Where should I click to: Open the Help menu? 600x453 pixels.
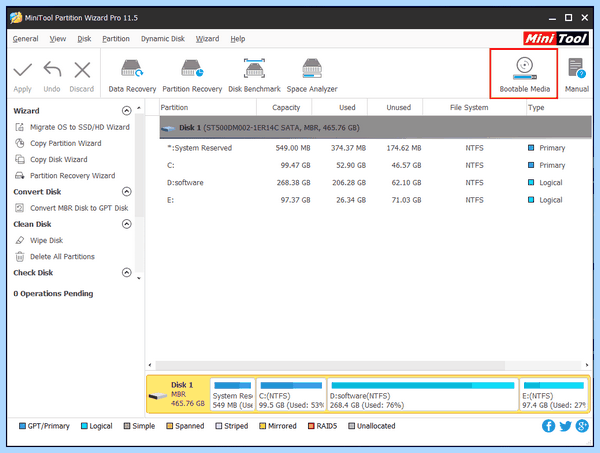pos(238,39)
